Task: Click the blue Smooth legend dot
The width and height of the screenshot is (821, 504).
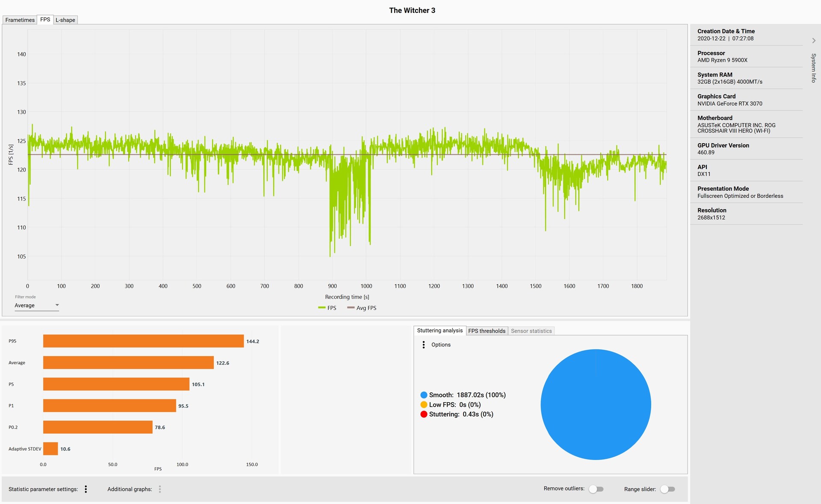Action: pyautogui.click(x=424, y=395)
